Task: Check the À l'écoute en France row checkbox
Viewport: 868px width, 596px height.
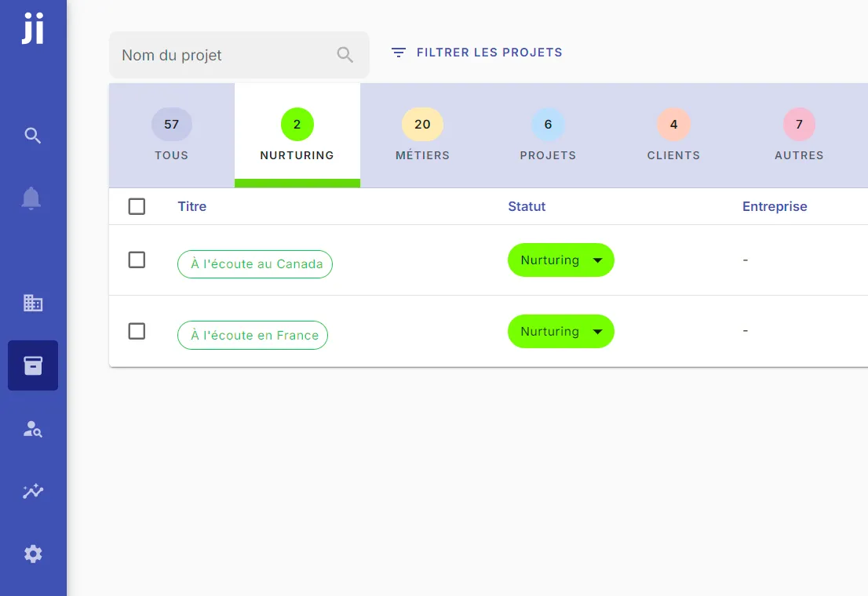Action: click(x=137, y=331)
